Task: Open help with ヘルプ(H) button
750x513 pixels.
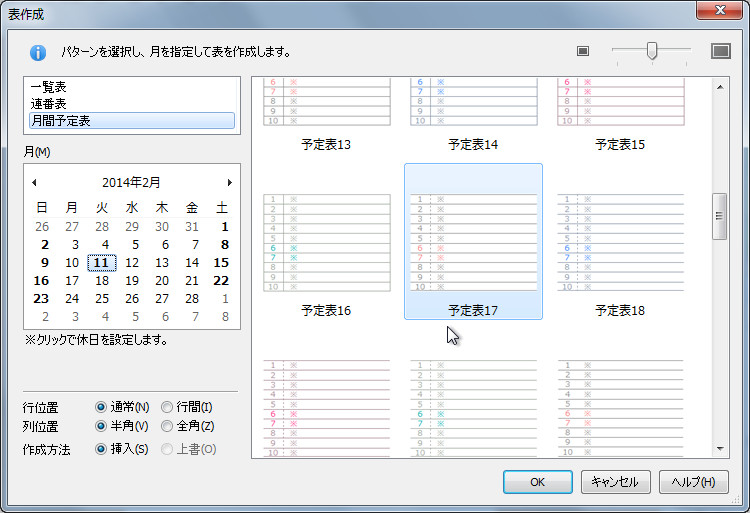Action: click(x=694, y=481)
